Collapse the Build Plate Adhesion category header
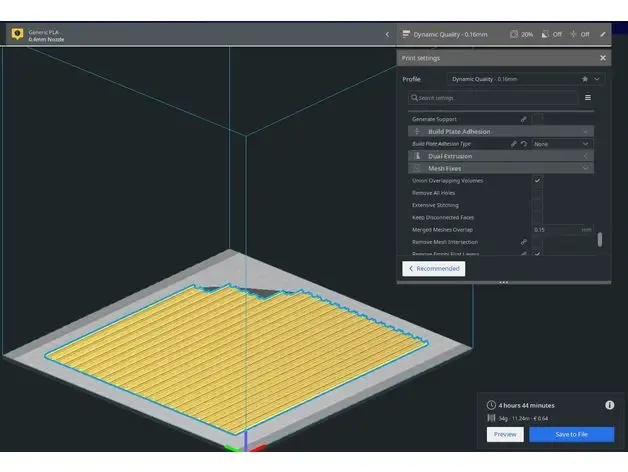The width and height of the screenshot is (628, 472). tap(501, 131)
